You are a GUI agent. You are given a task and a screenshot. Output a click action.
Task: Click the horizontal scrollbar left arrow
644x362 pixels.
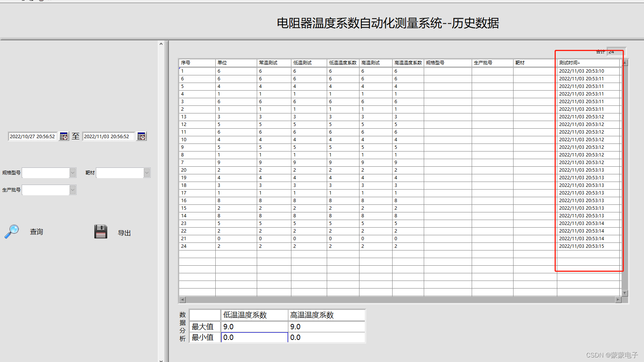coord(182,300)
